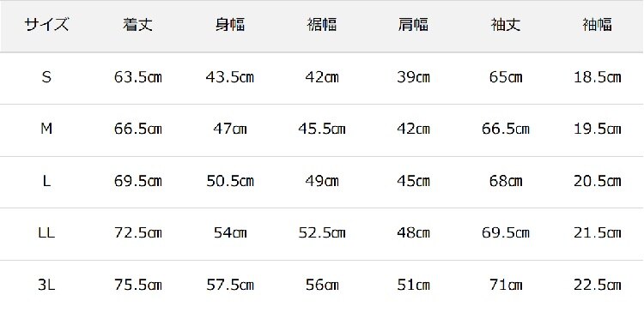Select the 裾幅 header cell
Viewport: 644px width, 313px height.
322,25
